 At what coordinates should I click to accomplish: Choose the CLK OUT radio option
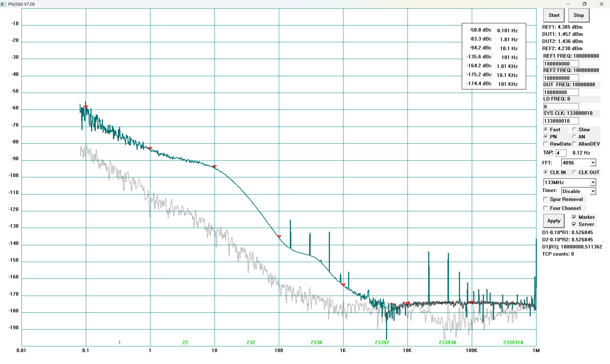click(x=574, y=172)
